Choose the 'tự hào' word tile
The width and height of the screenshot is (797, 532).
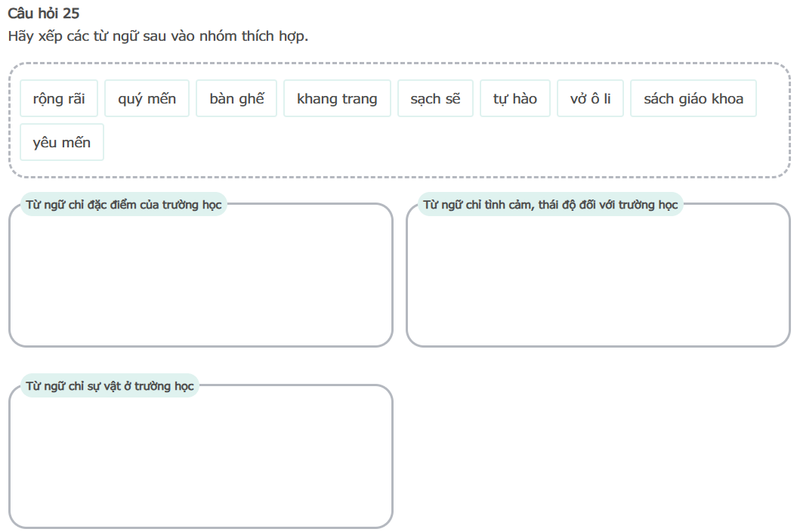click(x=515, y=99)
